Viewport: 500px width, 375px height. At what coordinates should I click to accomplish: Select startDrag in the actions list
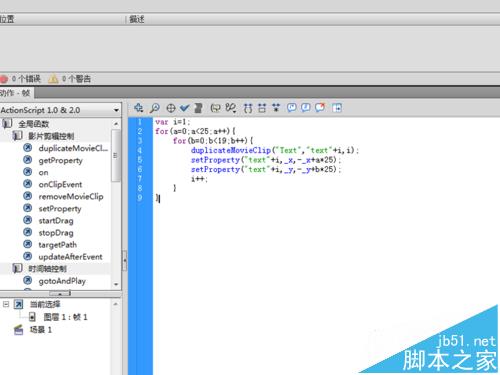pyautogui.click(x=56, y=221)
